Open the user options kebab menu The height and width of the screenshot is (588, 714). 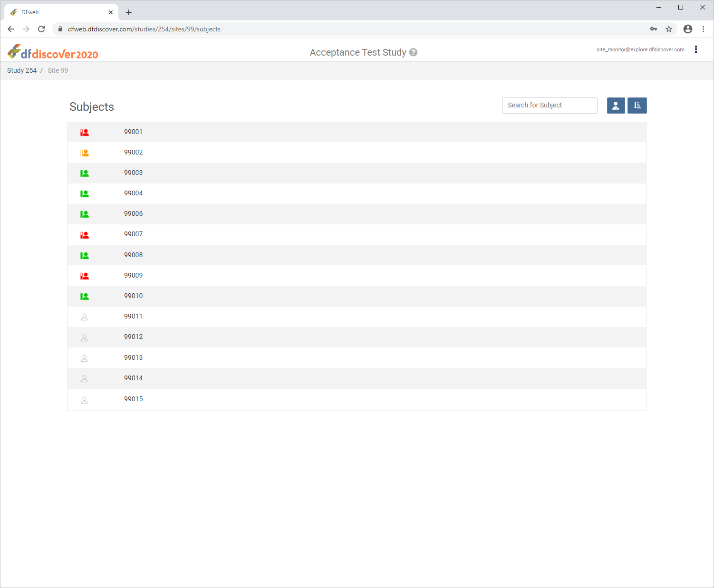pyautogui.click(x=696, y=49)
